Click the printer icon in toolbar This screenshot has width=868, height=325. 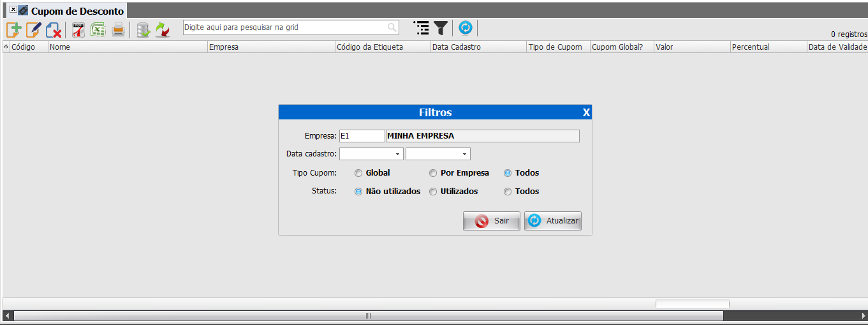coord(118,29)
